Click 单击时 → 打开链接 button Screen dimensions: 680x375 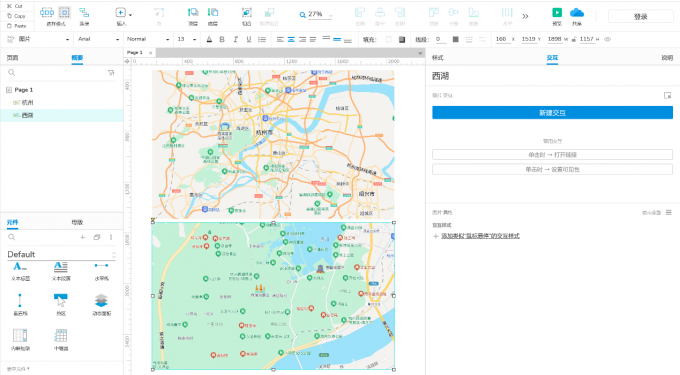tap(552, 155)
